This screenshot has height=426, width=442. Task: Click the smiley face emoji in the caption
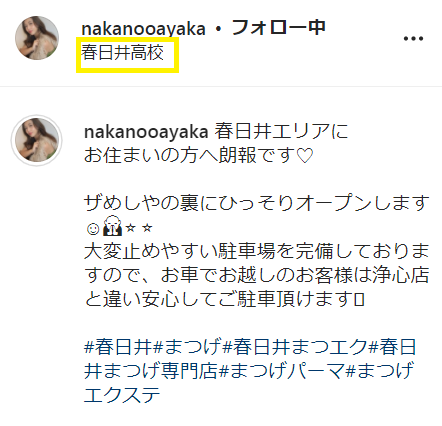(93, 229)
